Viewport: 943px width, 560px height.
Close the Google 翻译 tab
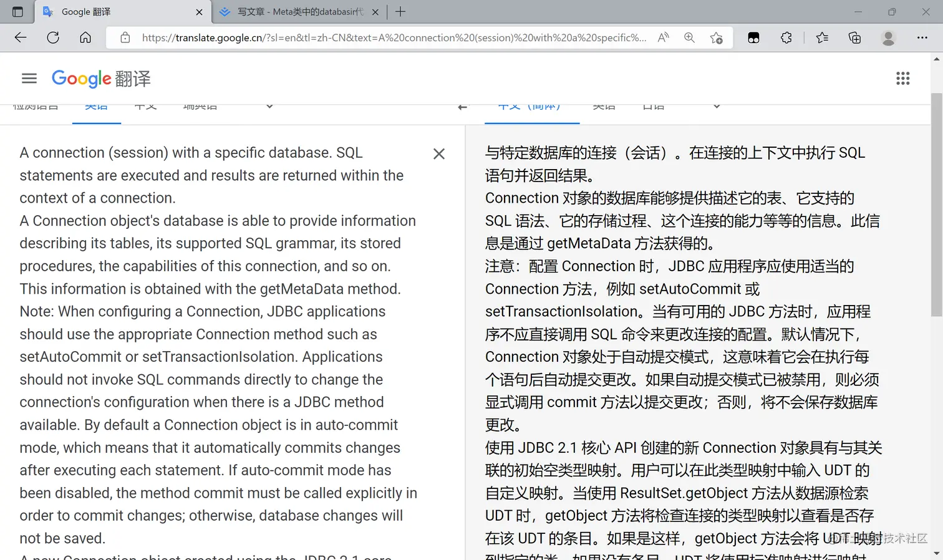[x=199, y=12]
